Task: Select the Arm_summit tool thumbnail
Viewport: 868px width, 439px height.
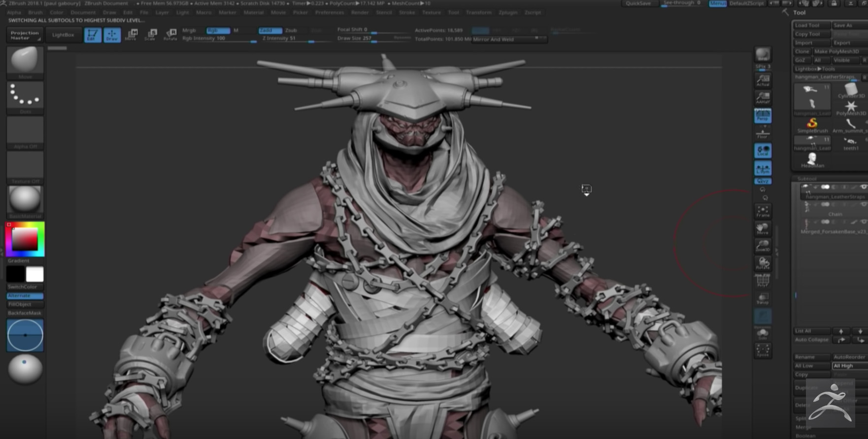Action: point(851,125)
